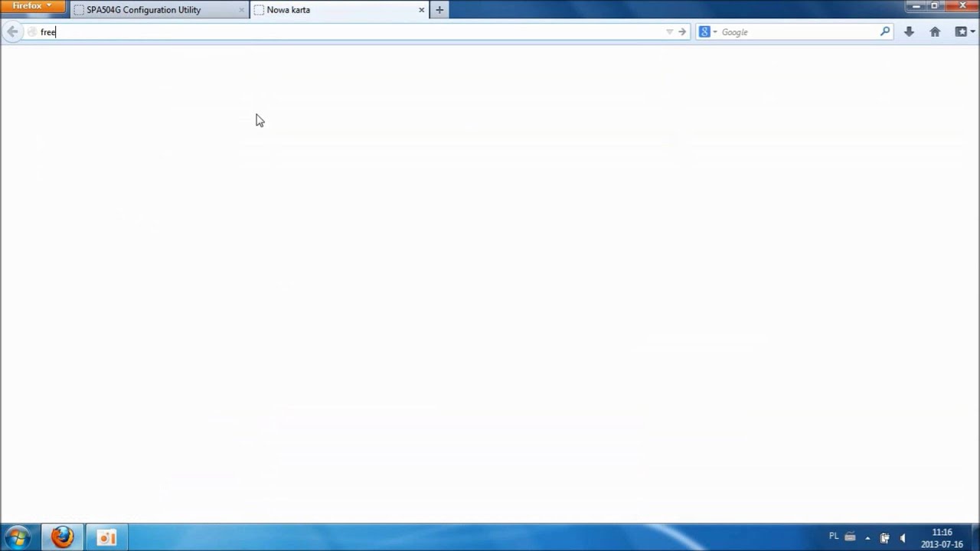Image resolution: width=980 pixels, height=551 pixels.
Task: Open the on-screen keyboard tray icon
Action: point(850,537)
